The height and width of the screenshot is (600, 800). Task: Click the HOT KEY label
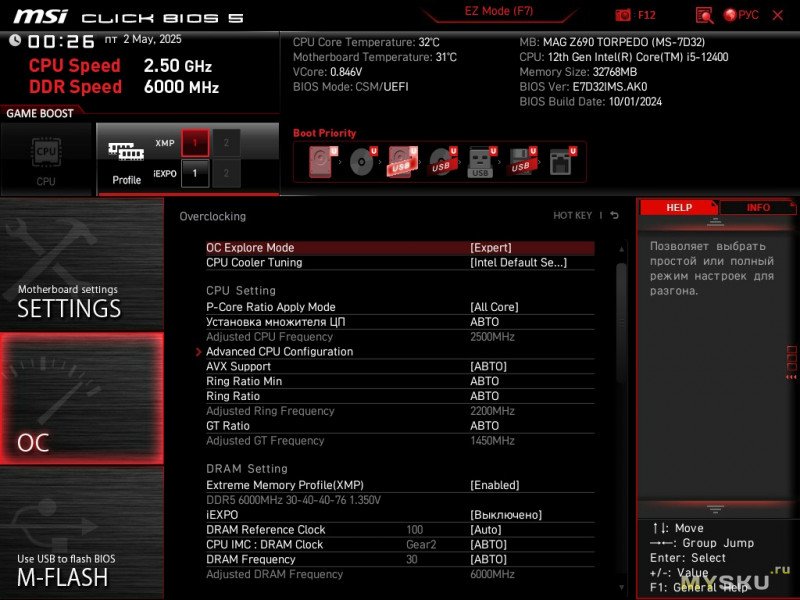572,215
